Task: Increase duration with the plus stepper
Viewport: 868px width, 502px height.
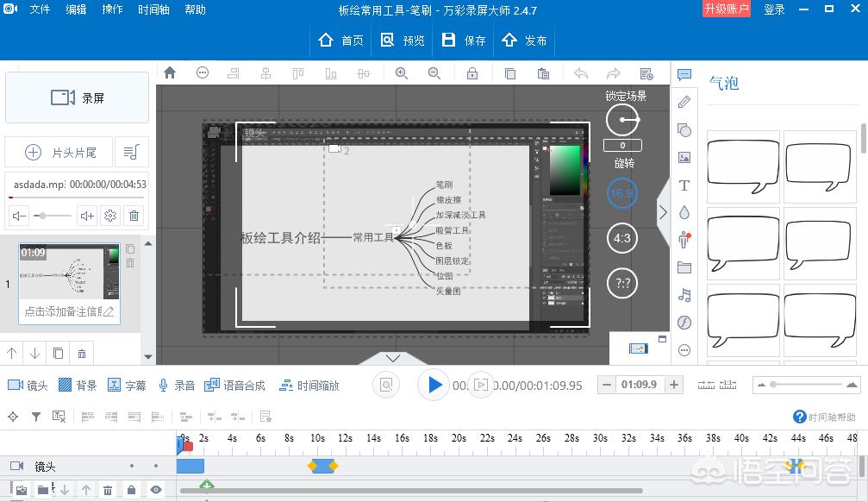Action: click(x=674, y=385)
